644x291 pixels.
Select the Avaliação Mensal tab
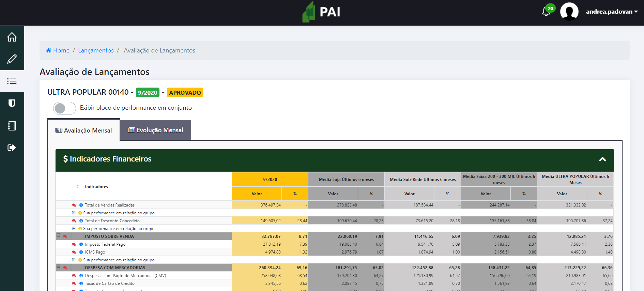click(x=84, y=131)
